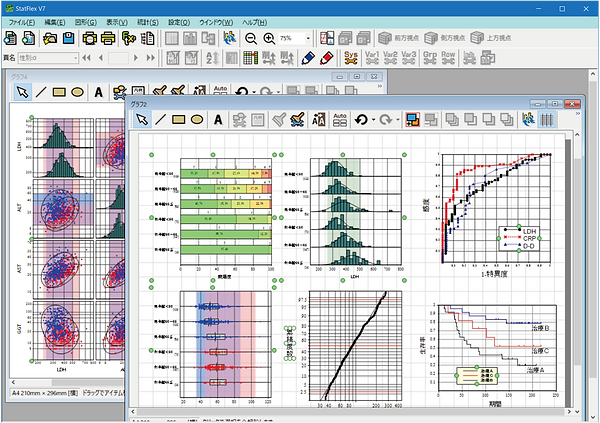Screen dimensions: 600x423
Task: Select the pointer tool in グラフ4 window
Action: click(23, 92)
